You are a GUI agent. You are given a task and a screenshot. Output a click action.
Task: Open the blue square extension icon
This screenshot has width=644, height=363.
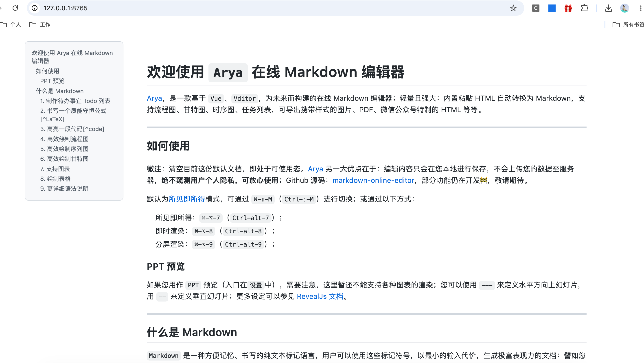(x=552, y=8)
